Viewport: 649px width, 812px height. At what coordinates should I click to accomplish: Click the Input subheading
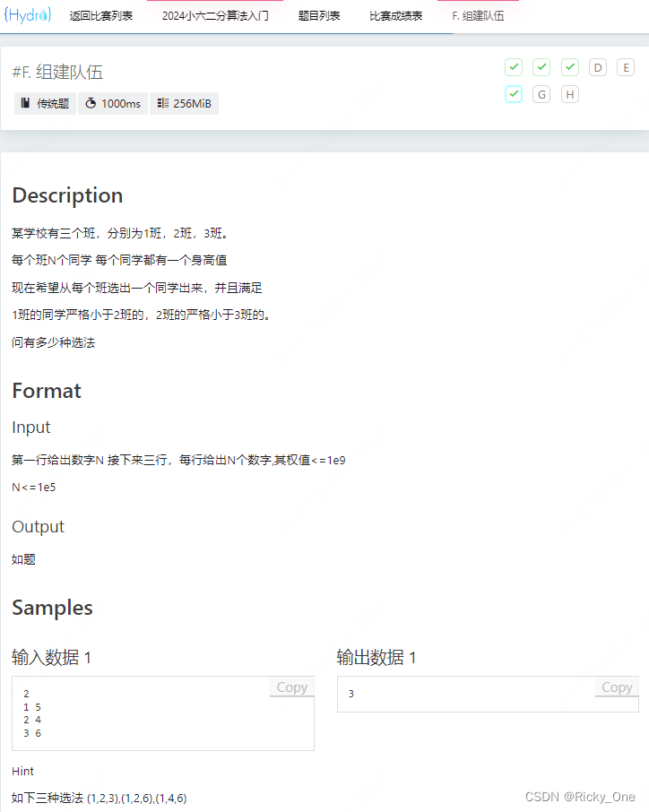point(31,428)
